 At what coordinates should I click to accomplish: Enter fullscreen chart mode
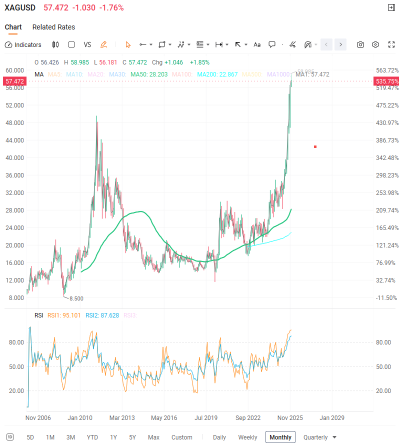point(392,45)
